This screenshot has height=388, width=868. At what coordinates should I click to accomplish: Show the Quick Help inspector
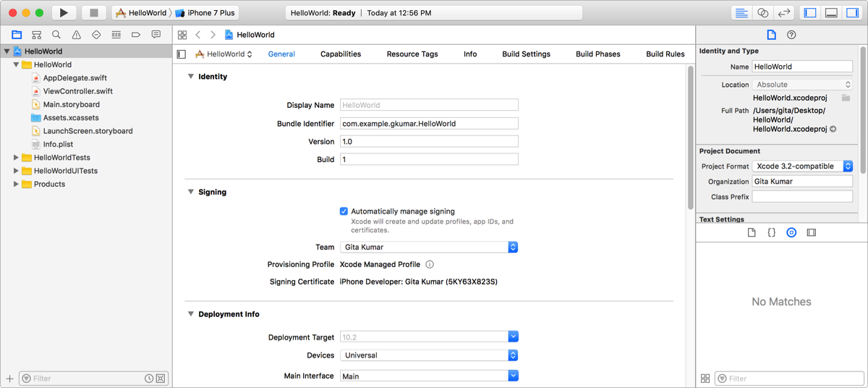click(x=791, y=35)
